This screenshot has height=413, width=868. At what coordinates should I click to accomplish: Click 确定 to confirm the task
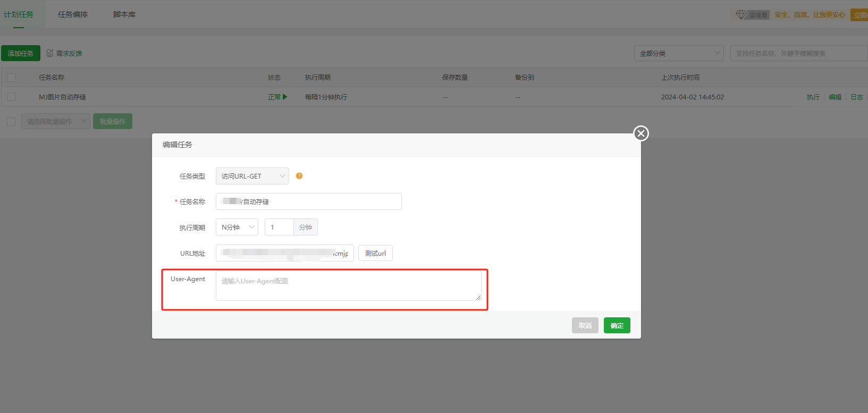[617, 325]
